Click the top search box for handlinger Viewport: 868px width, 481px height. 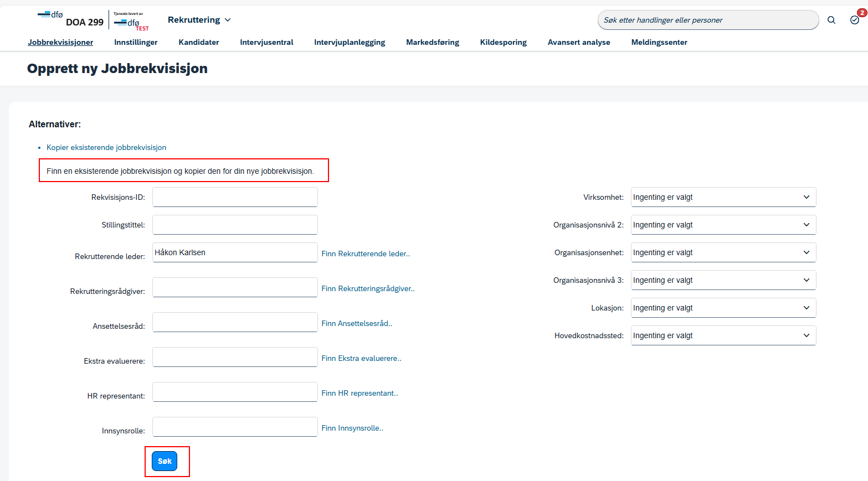pyautogui.click(x=708, y=20)
